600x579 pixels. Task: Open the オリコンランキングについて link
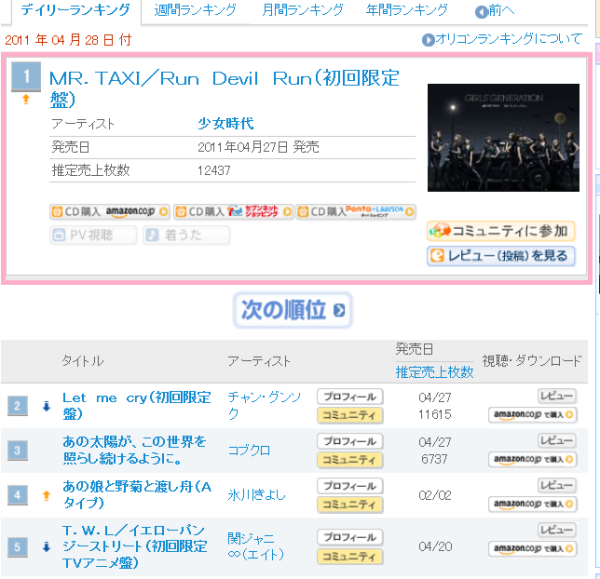tap(502, 39)
